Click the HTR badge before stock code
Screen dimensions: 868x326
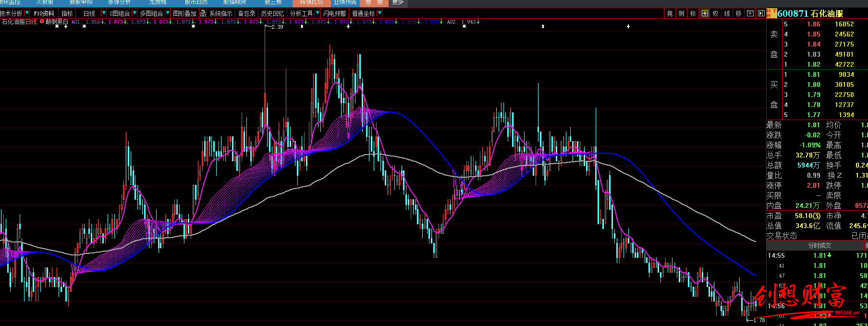pos(771,13)
